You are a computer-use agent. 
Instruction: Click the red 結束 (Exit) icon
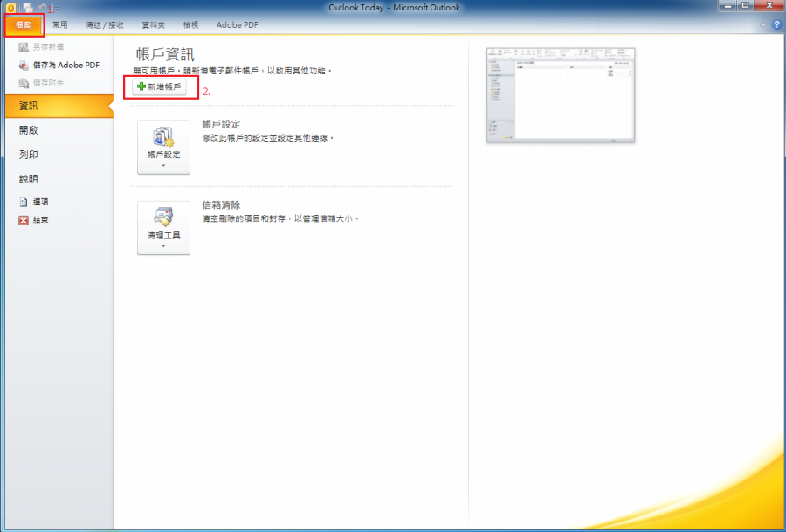[x=24, y=220]
